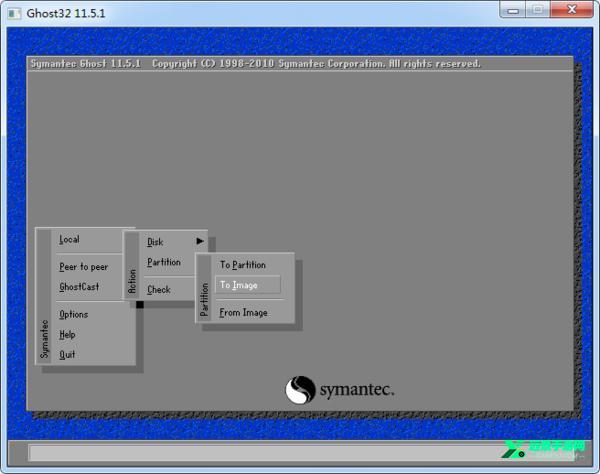Minimize the Ghost32 window
Screen dimensions: 600x474
point(513,10)
